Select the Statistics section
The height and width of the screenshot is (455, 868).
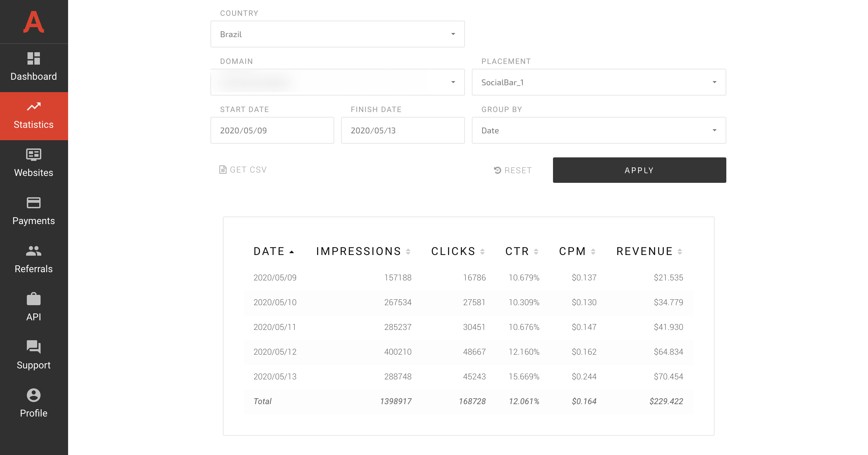tap(33, 116)
